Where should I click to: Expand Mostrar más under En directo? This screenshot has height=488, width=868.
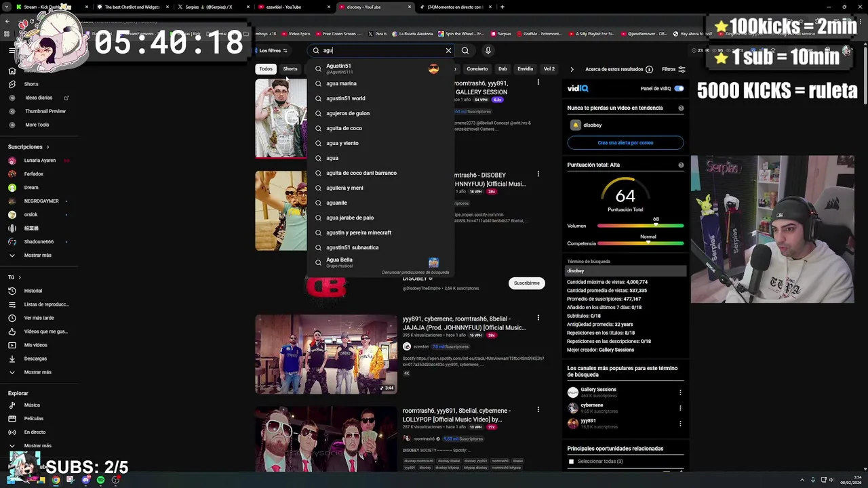(x=30, y=446)
